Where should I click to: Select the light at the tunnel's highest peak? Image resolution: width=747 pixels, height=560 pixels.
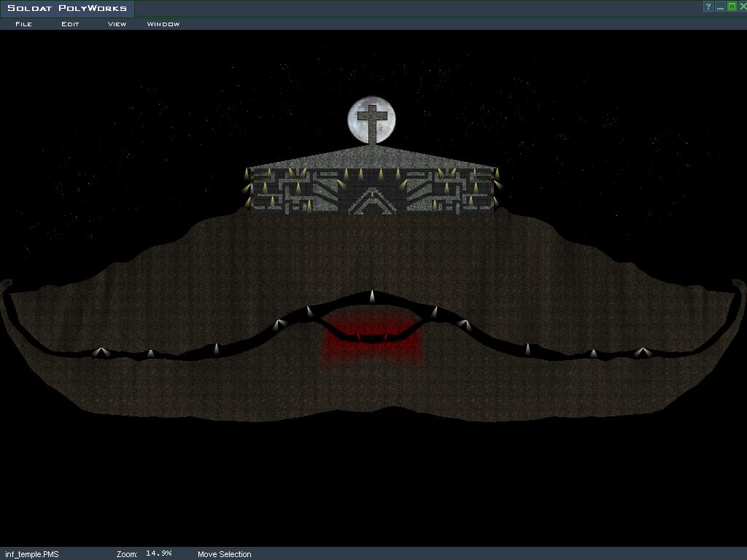372,296
